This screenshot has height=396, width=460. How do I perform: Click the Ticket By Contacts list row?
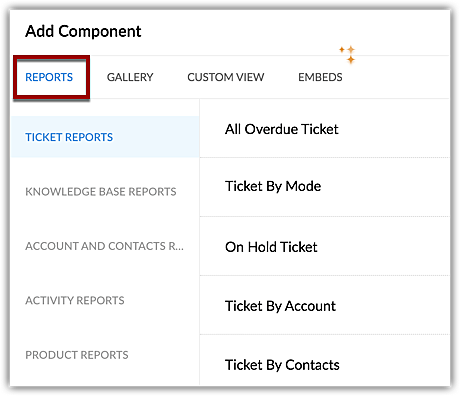point(325,360)
